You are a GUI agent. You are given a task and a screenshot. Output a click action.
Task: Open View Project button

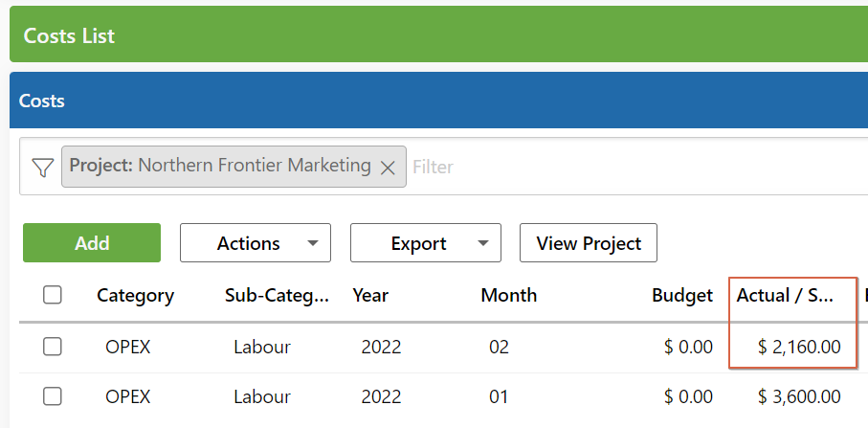pos(589,242)
